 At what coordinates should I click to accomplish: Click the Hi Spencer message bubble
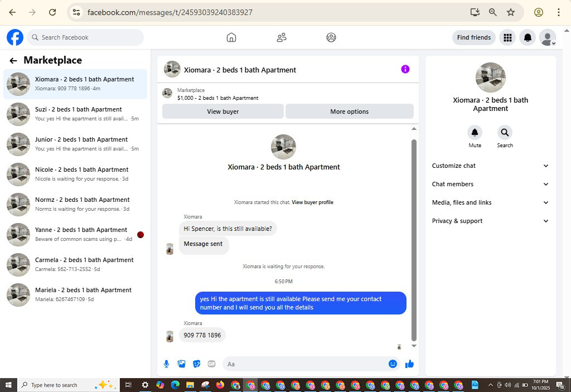228,229
